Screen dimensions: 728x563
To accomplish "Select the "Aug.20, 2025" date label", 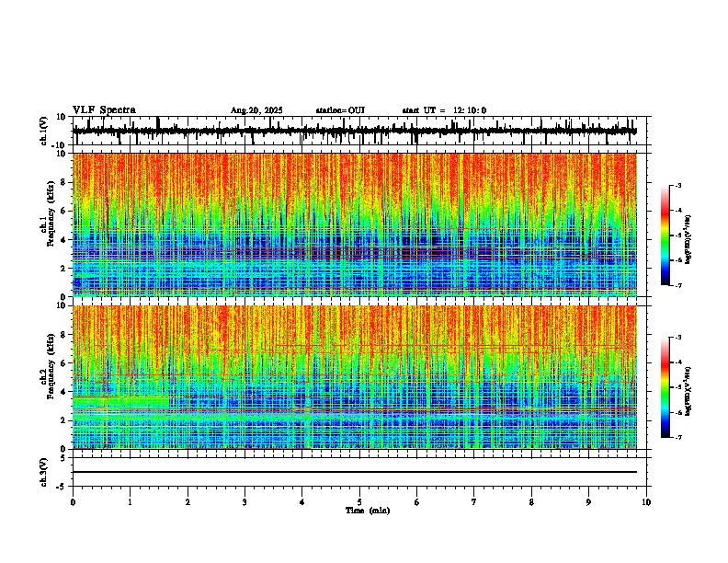I will tap(256, 110).
